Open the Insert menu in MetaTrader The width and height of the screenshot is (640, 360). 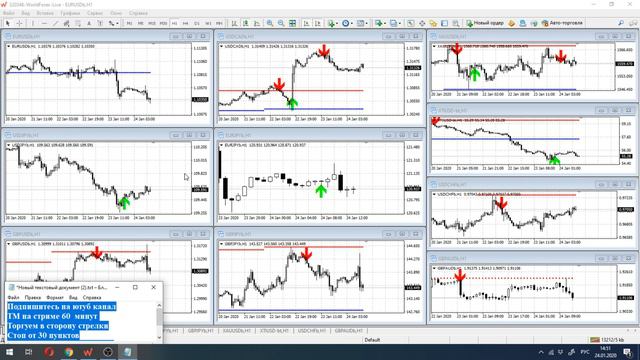[x=45, y=13]
